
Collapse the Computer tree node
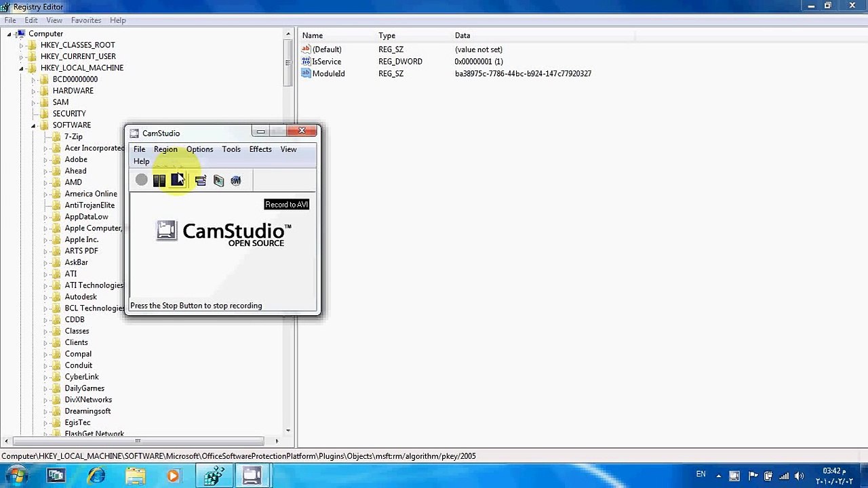pyautogui.click(x=9, y=34)
